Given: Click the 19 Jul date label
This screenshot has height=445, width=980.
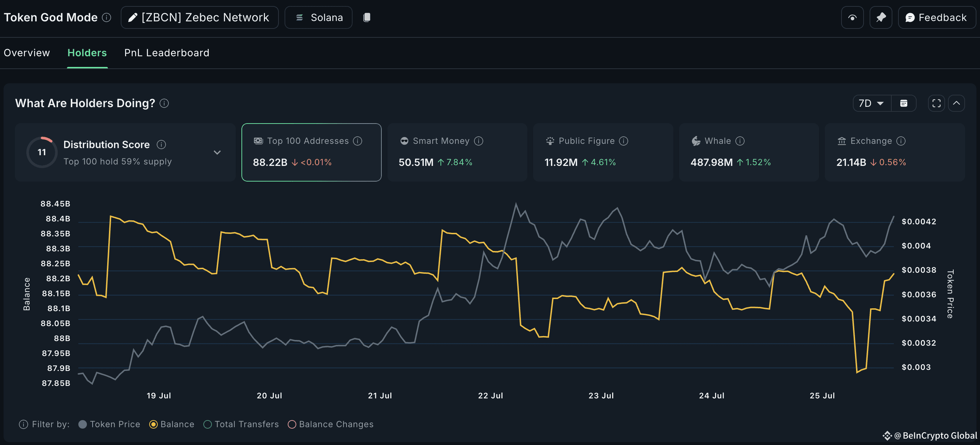Looking at the screenshot, I should point(159,396).
